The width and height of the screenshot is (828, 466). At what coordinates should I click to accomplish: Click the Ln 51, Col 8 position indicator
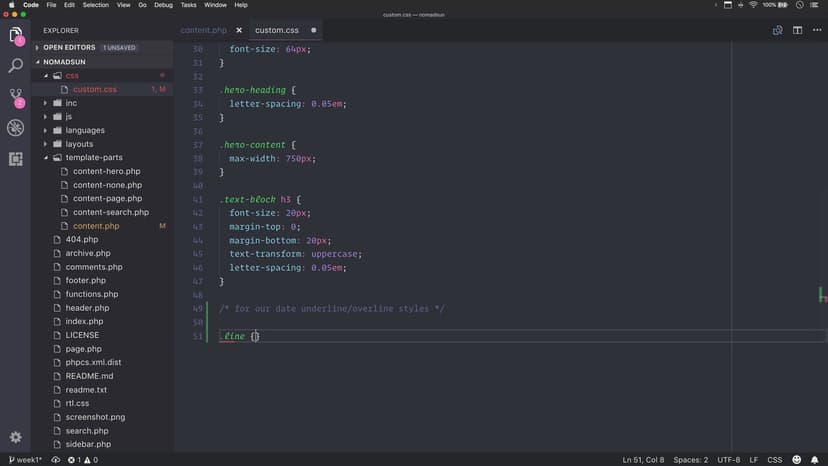tap(643, 460)
